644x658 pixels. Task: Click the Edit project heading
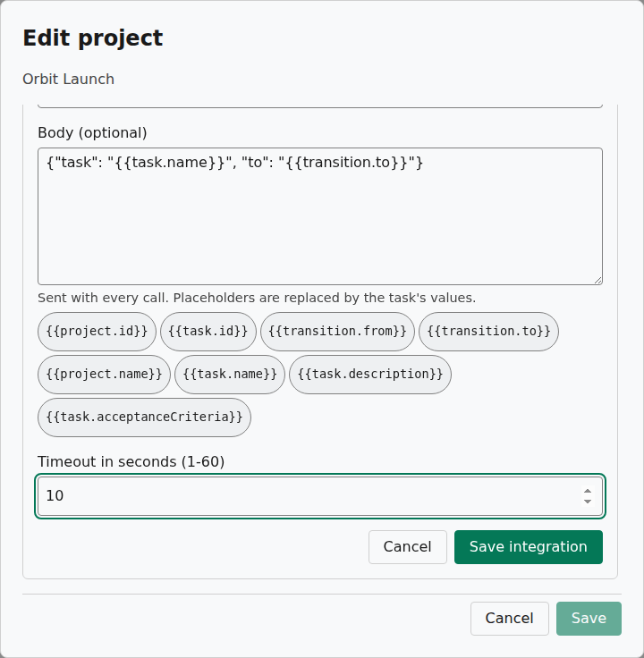[93, 38]
